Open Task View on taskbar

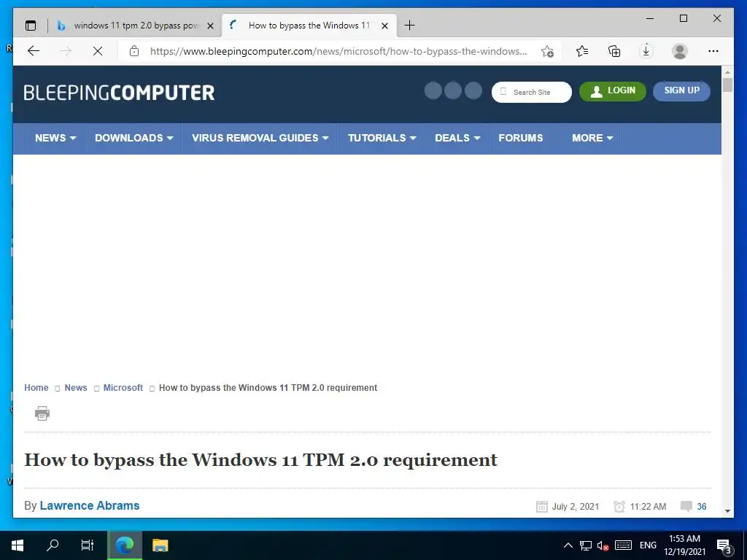88,545
